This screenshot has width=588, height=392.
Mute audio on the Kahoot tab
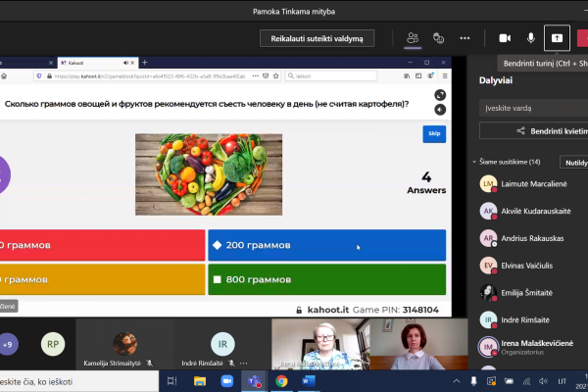[125, 63]
